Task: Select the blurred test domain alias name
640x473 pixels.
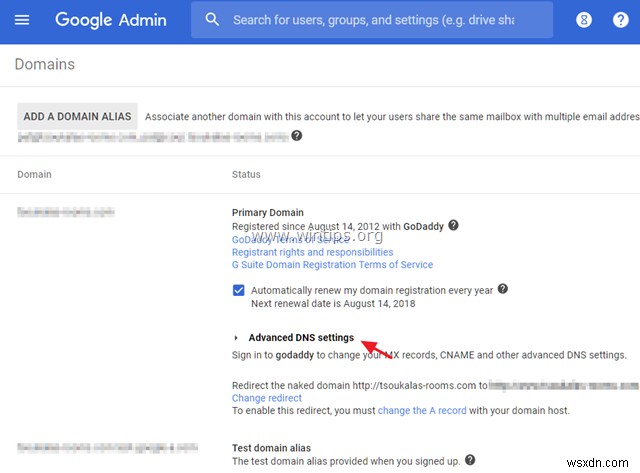Action: [107, 448]
